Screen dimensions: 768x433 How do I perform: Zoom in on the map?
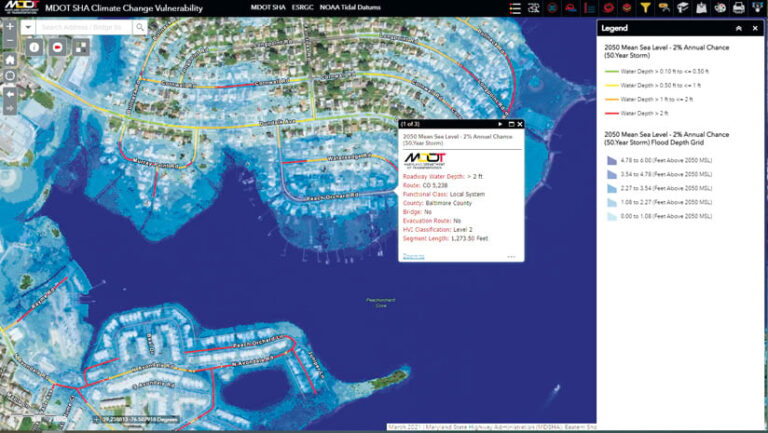click(10, 26)
